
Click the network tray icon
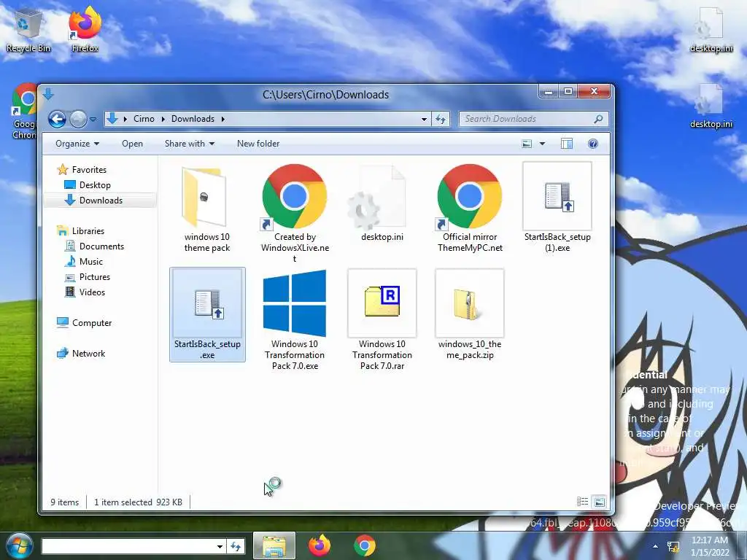pyautogui.click(x=673, y=546)
